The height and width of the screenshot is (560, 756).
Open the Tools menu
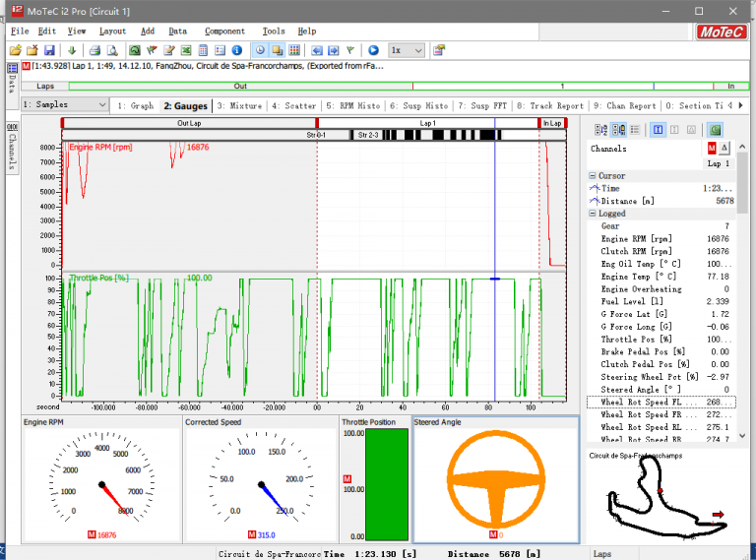point(274,31)
